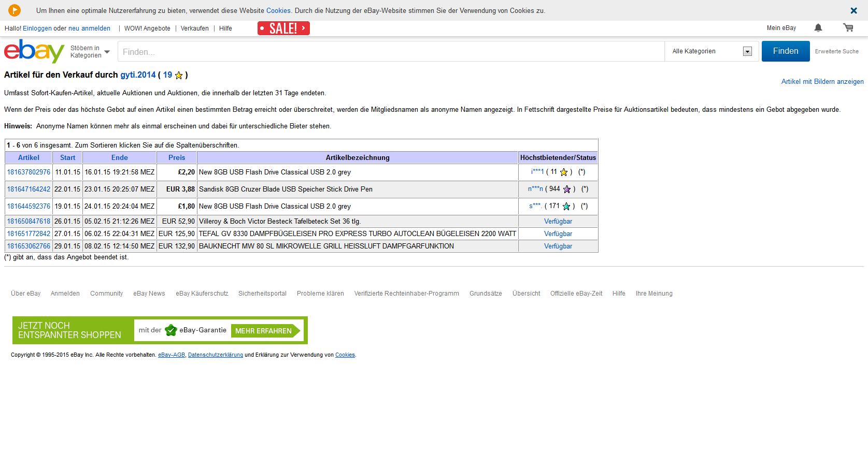868x468 pixels.
Task: Click the green eBay-Garantie checkmark badge
Action: [171, 330]
